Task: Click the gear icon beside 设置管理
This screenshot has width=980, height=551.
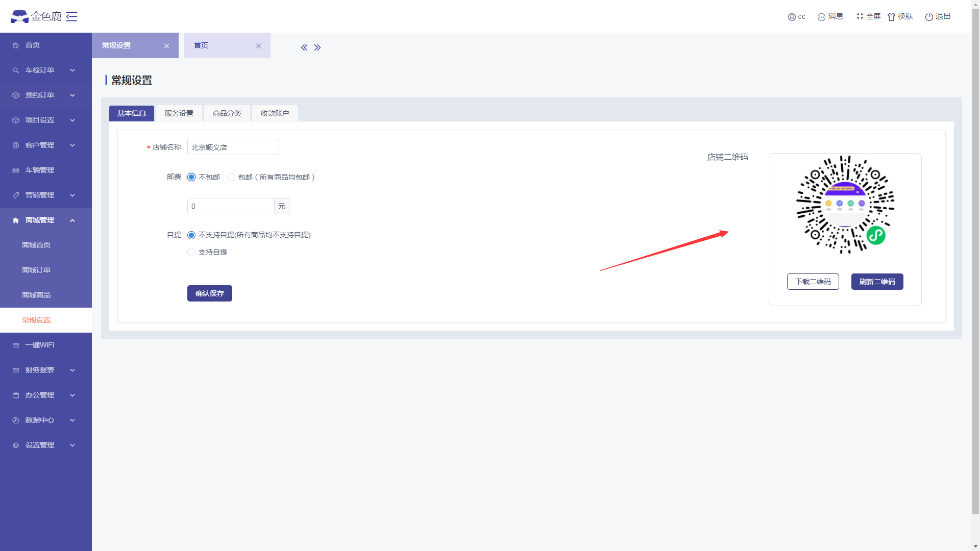Action: (x=16, y=445)
